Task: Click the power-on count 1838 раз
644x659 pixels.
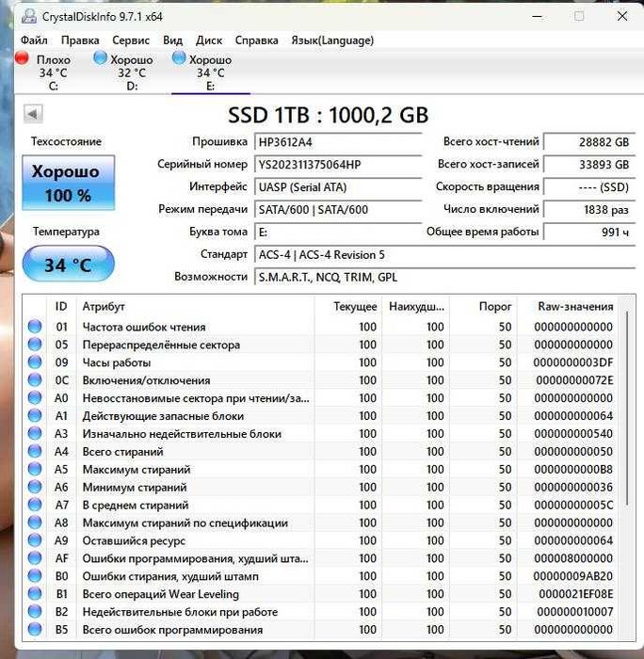Action: click(589, 209)
